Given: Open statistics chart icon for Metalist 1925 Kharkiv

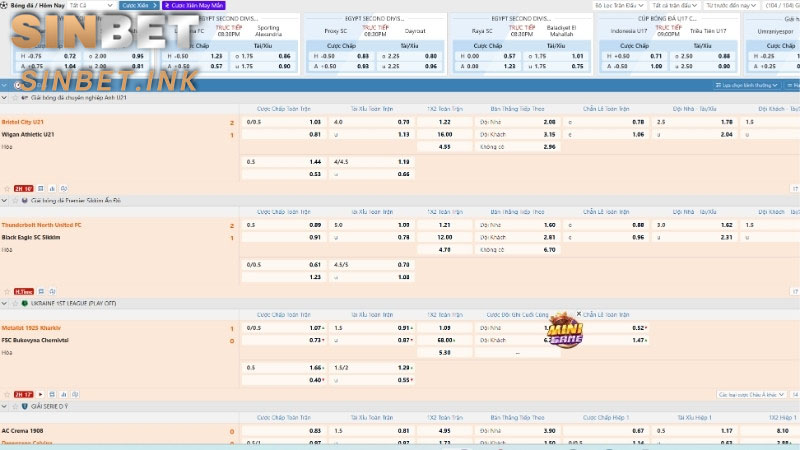Looking at the screenshot, I should coord(64,394).
